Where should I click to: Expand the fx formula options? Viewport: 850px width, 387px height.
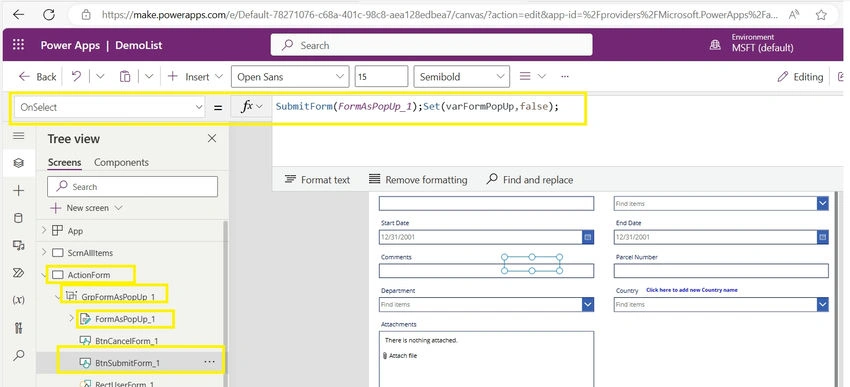click(251, 107)
